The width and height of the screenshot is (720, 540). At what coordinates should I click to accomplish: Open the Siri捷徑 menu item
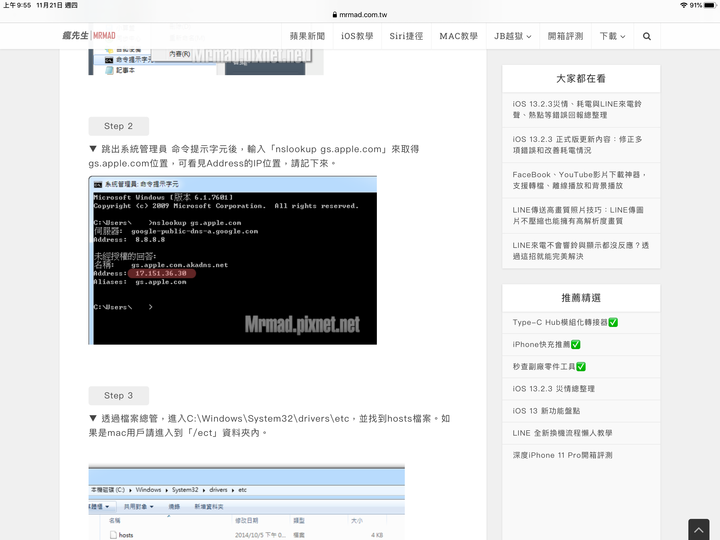(406, 36)
